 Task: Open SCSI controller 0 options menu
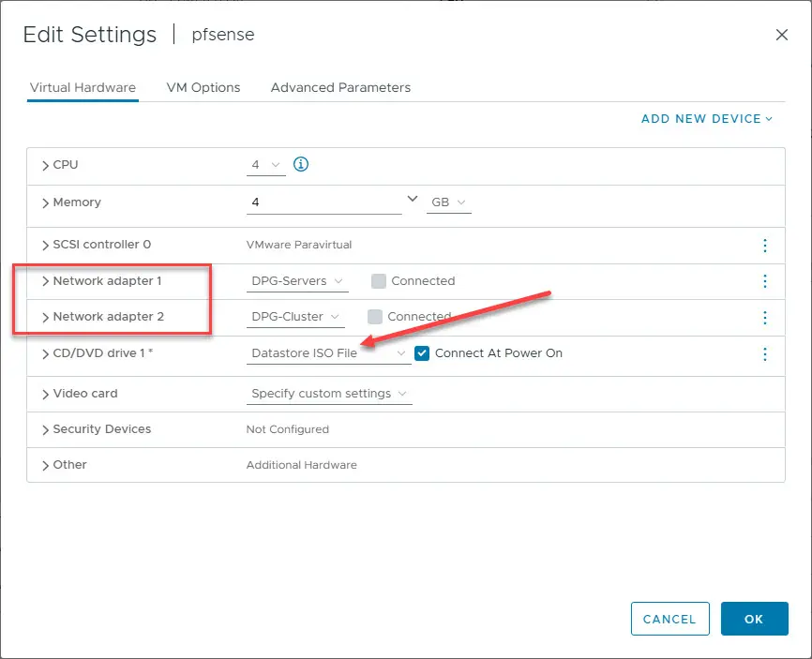[765, 246]
